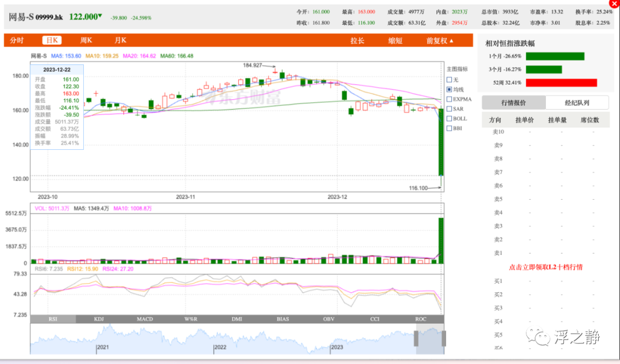The width and height of the screenshot is (620, 364).
Task: Click the RSI24: 27.20 value label
Action: [x=118, y=269]
